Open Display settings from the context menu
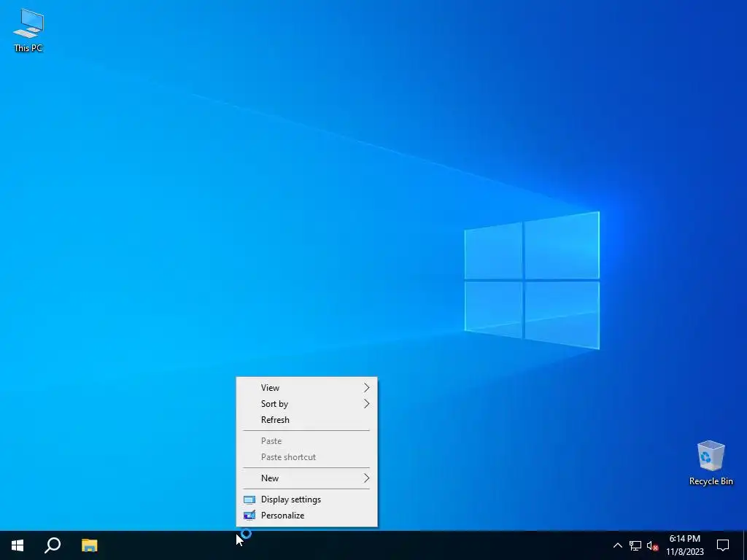 (x=307, y=499)
